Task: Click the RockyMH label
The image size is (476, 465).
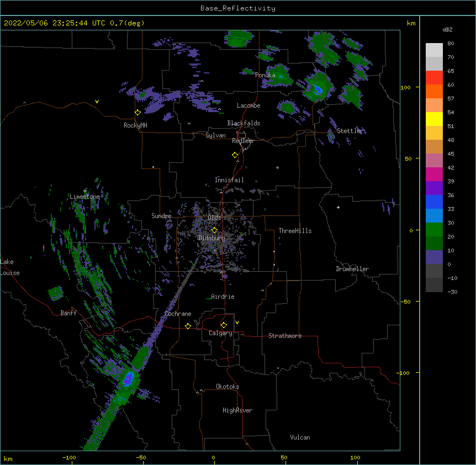Action: [x=135, y=125]
